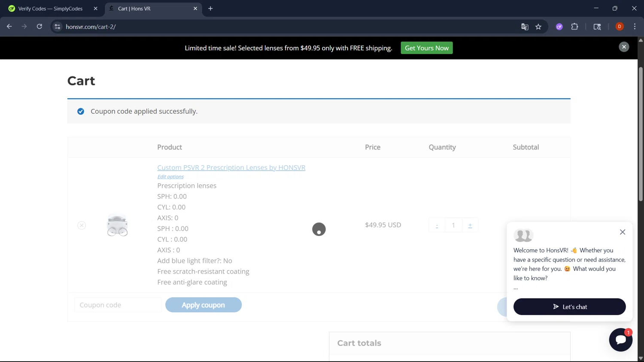Click the Subtotal column header
Viewport: 644px width, 362px height.
click(x=526, y=147)
